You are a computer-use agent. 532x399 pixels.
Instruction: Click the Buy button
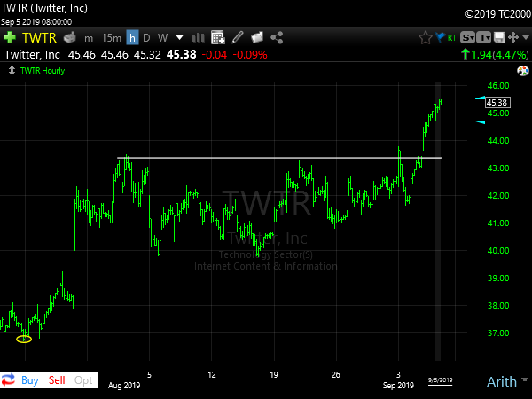click(x=30, y=380)
